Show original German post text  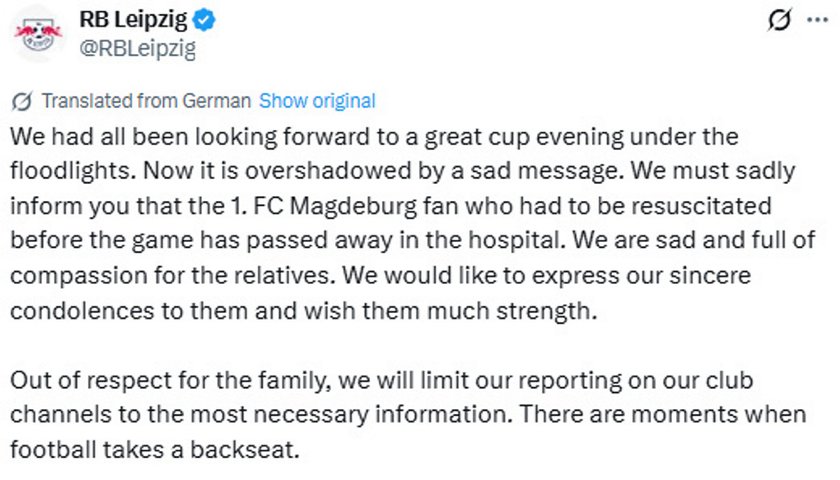[x=317, y=101]
